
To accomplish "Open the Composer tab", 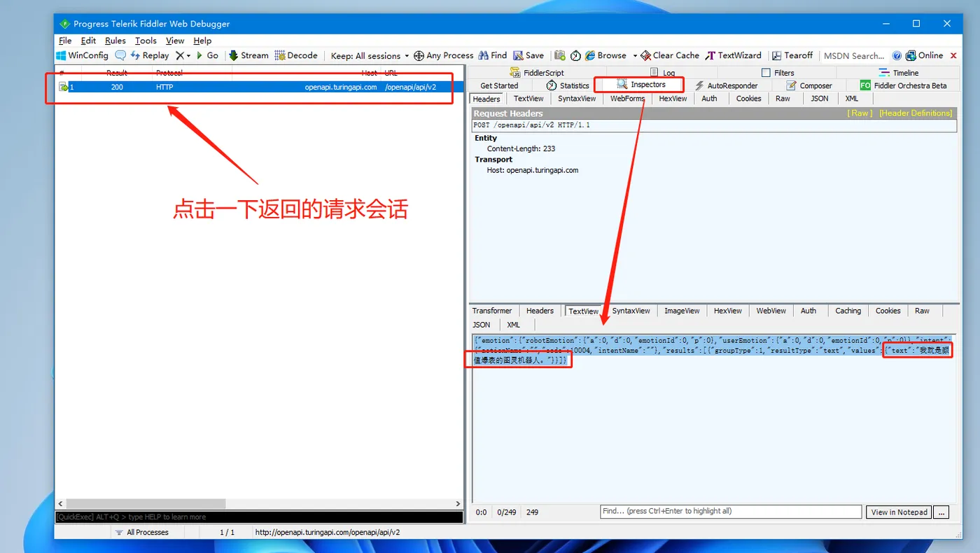I will 809,85.
